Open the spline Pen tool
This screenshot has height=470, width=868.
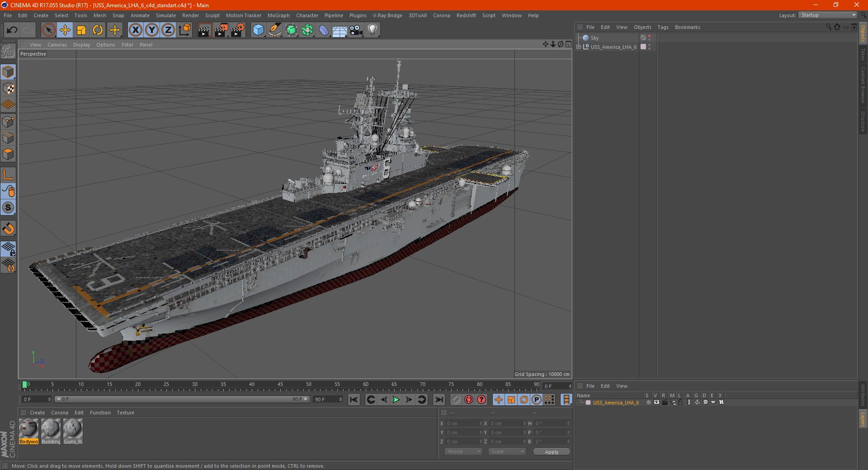(275, 30)
